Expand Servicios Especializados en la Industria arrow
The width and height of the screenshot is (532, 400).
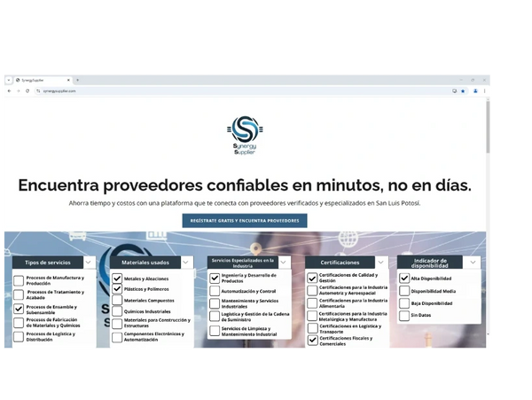tap(284, 263)
